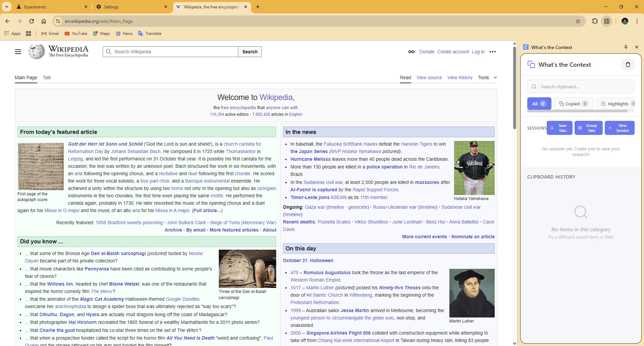
Task: Open the tab search dropdown arrow
Action: pyautogui.click(x=7, y=7)
